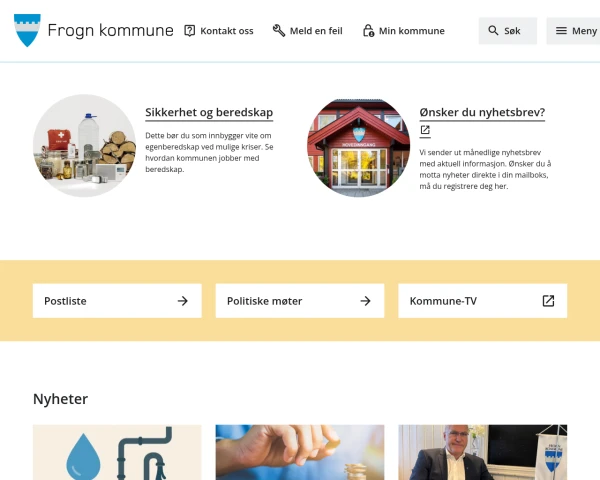Click the arrow icon on Politiske møter card
This screenshot has height=480, width=600.
coord(365,301)
